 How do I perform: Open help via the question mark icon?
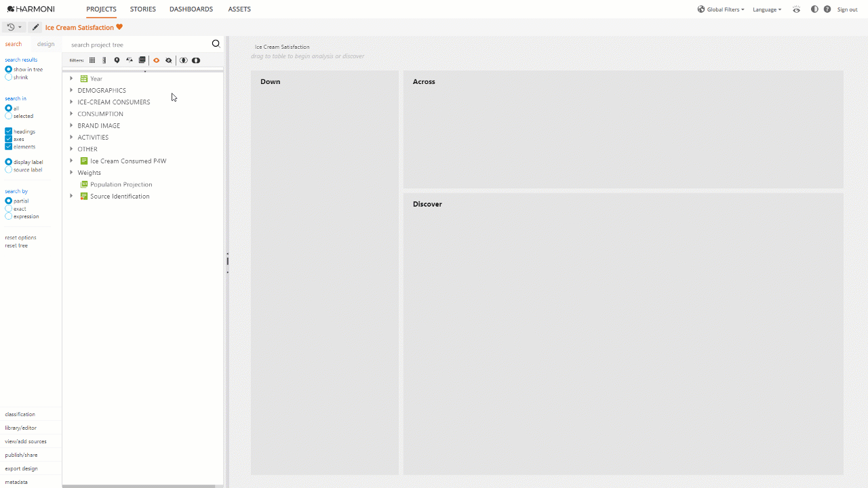pyautogui.click(x=827, y=9)
